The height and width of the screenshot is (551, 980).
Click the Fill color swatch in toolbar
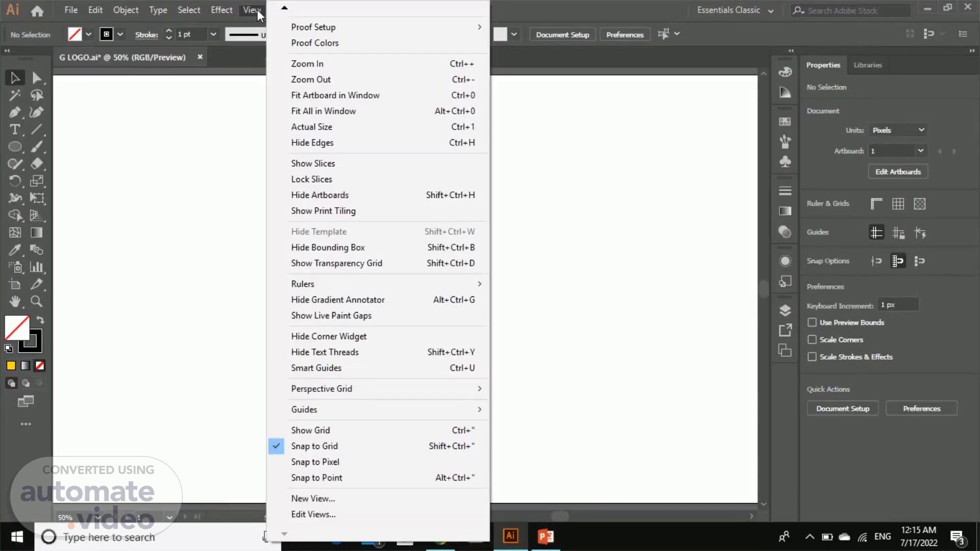(17, 328)
